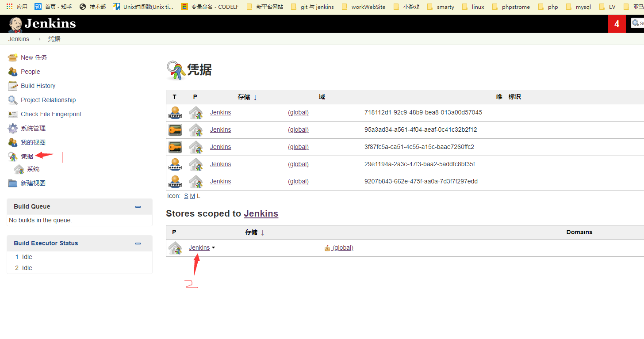
Task: Click executor '2 Idle' row
Action: click(x=80, y=268)
